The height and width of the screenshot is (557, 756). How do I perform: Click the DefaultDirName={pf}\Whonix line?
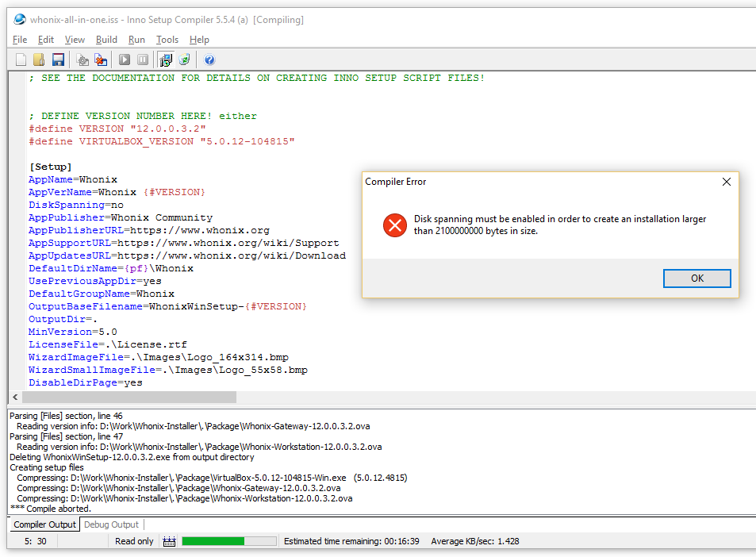111,268
